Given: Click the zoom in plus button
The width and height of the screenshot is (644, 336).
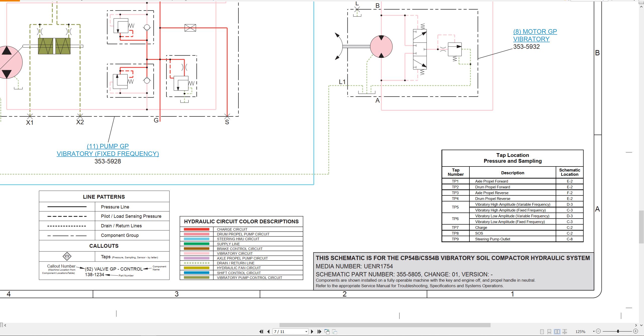Looking at the screenshot, I should click(x=636, y=331).
